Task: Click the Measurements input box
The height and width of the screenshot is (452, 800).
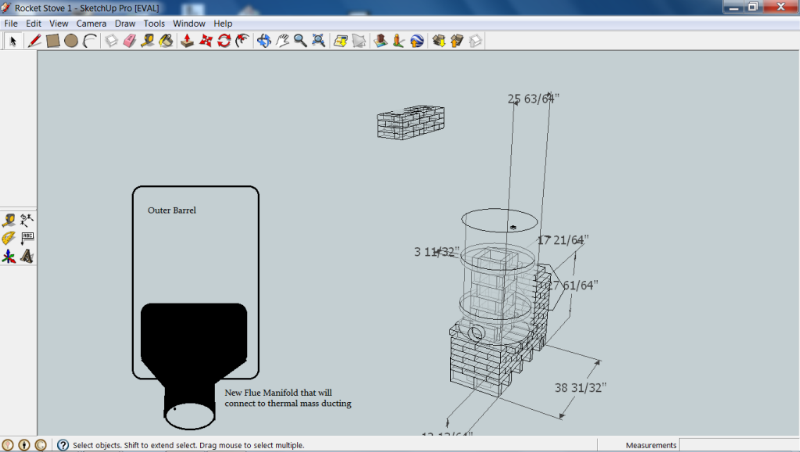Action: (738, 445)
